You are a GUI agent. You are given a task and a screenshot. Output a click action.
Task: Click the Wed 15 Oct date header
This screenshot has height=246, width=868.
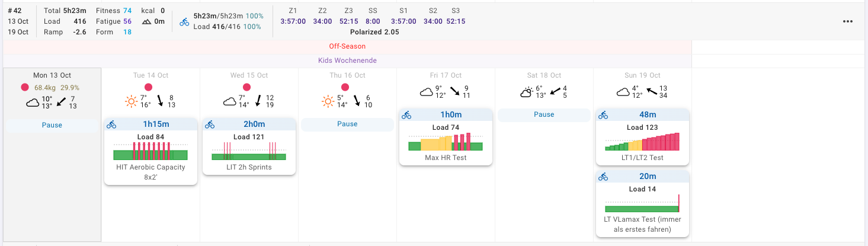[249, 75]
